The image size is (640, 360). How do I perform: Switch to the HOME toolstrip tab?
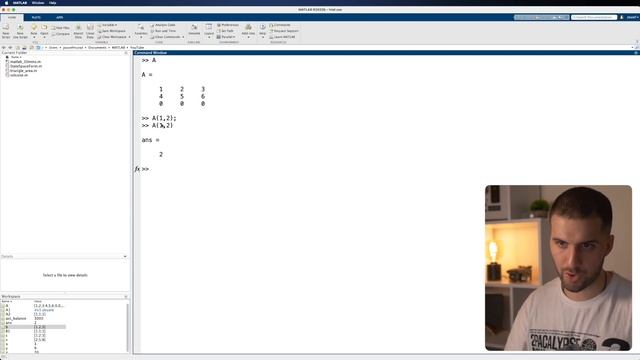pyautogui.click(x=12, y=18)
